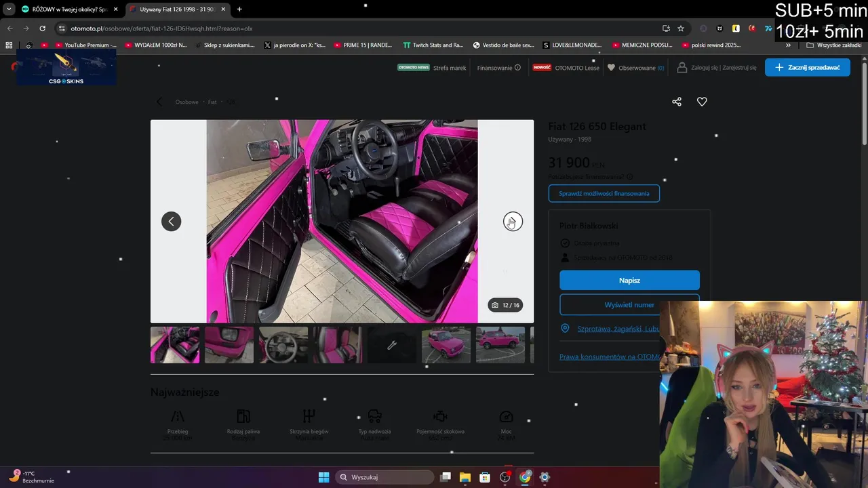Click the Fiat breadcrumb
The height and width of the screenshot is (488, 868).
[x=212, y=102]
